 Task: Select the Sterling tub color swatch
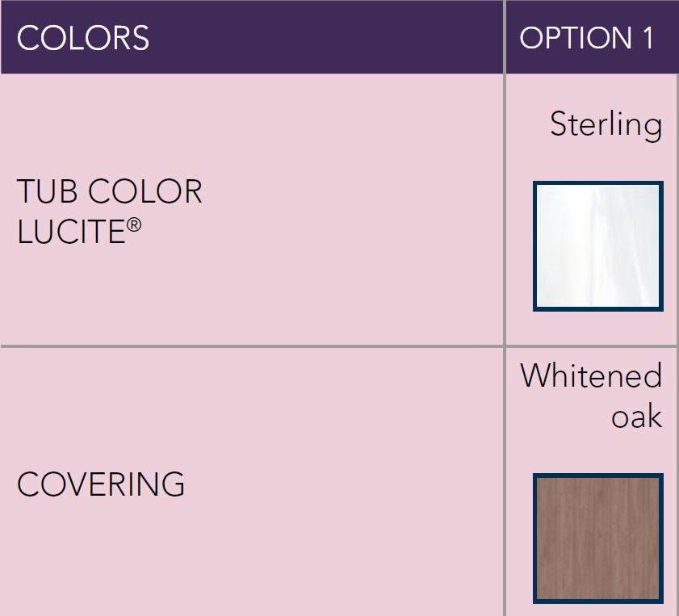[598, 246]
